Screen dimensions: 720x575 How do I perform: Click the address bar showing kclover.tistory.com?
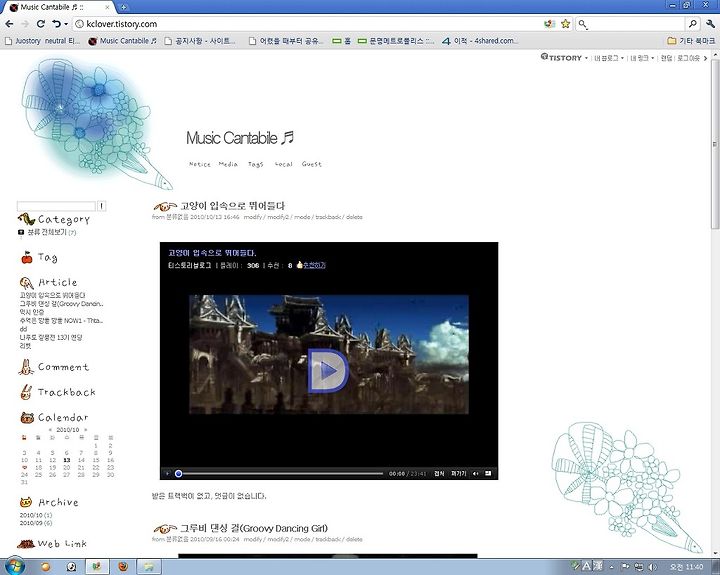click(x=308, y=24)
